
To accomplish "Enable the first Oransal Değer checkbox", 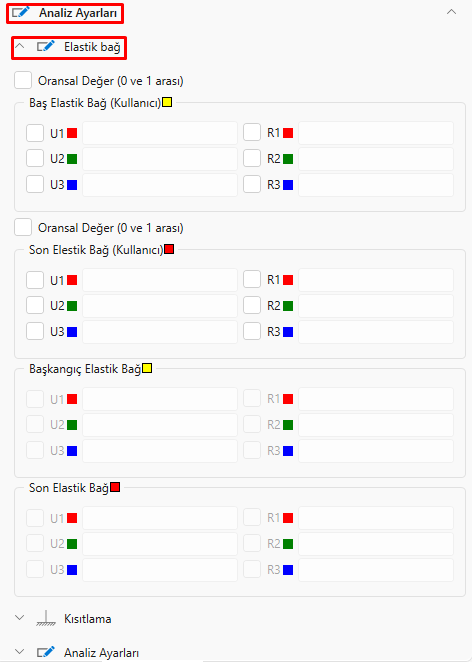I will pos(23,80).
